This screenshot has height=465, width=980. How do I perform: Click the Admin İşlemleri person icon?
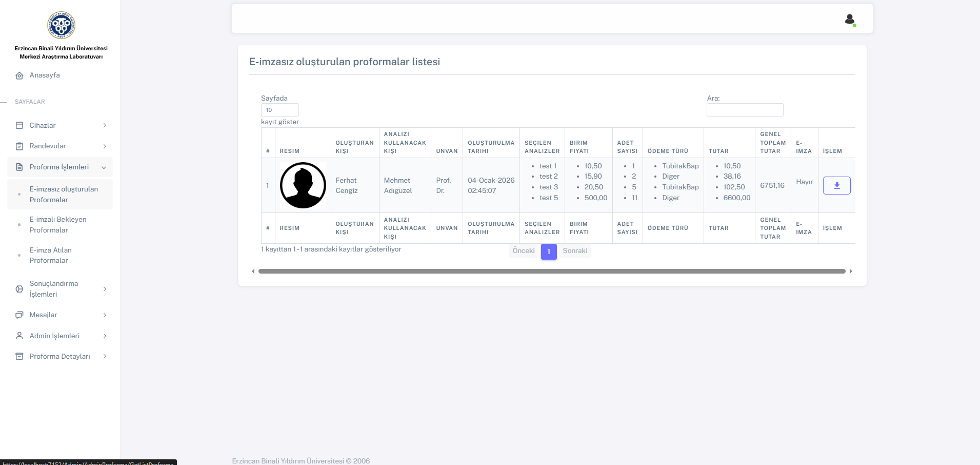click(x=19, y=336)
